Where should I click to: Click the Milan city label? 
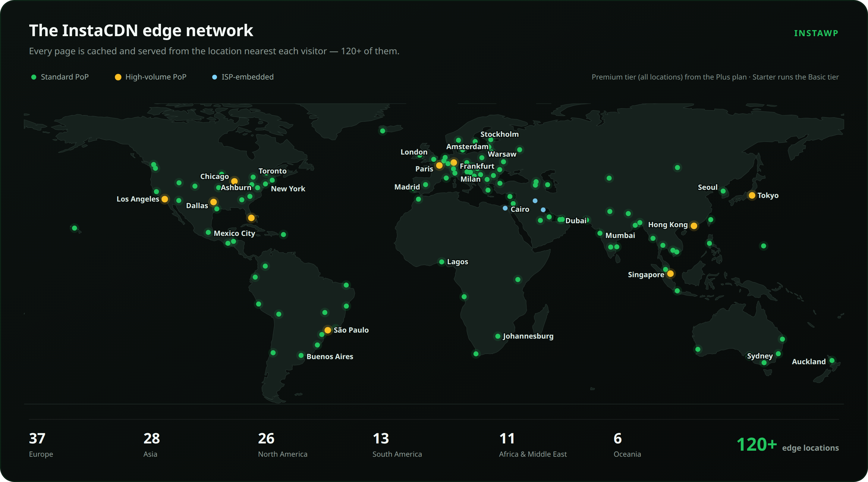pos(470,179)
